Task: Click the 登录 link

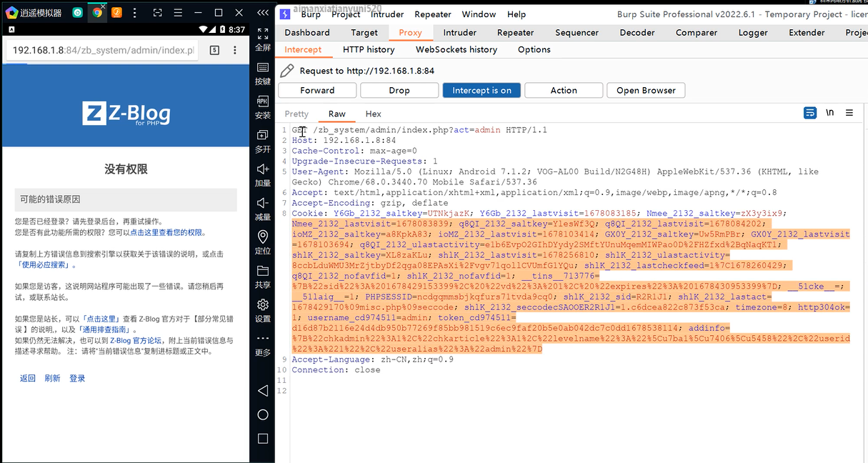Action: [x=77, y=378]
